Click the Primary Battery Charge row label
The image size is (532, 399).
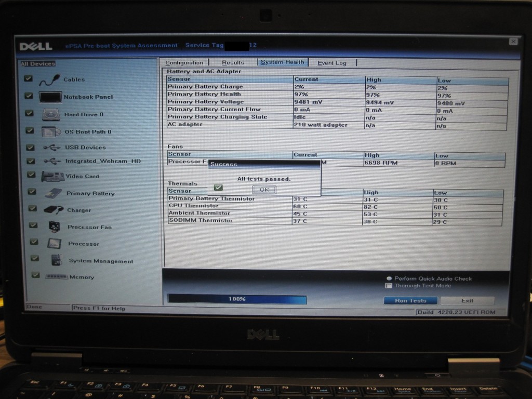205,87
